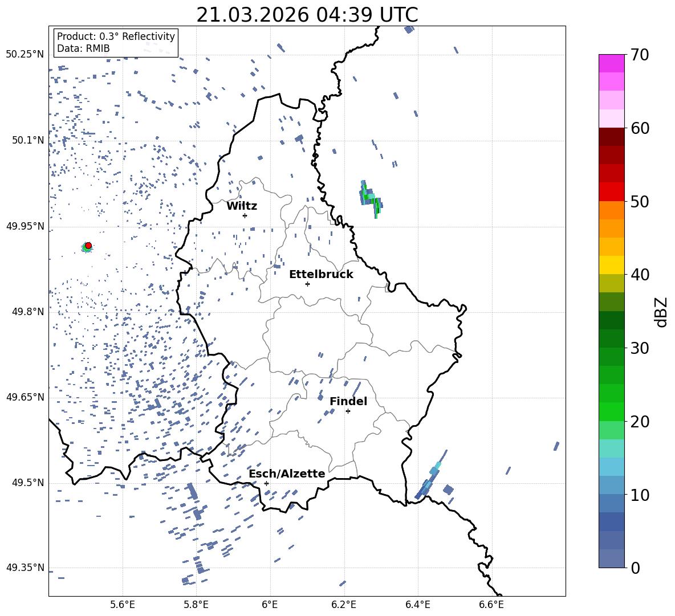The height and width of the screenshot is (616, 675).
Task: Click the bright red colorbar swatch at 50 dBZ
Action: (612, 192)
